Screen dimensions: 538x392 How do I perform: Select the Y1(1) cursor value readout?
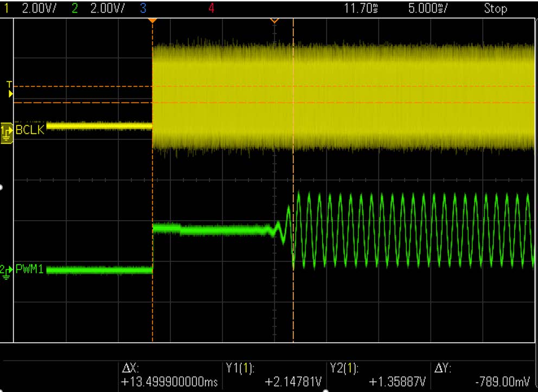[276, 376]
